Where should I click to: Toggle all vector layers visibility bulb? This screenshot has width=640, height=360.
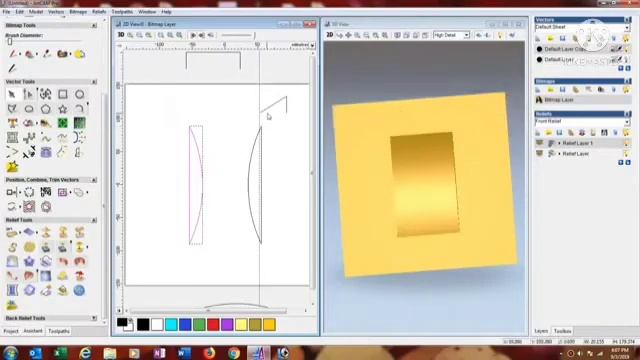point(626,38)
